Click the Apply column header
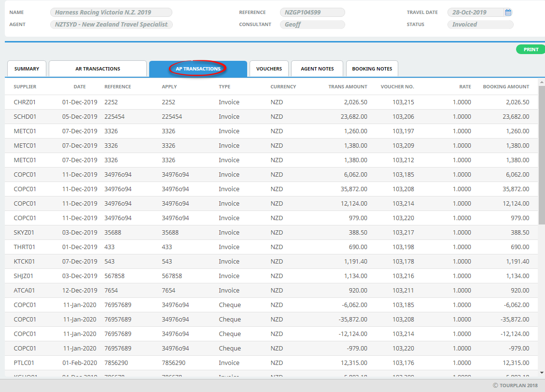The width and height of the screenshot is (545, 392). (x=169, y=87)
